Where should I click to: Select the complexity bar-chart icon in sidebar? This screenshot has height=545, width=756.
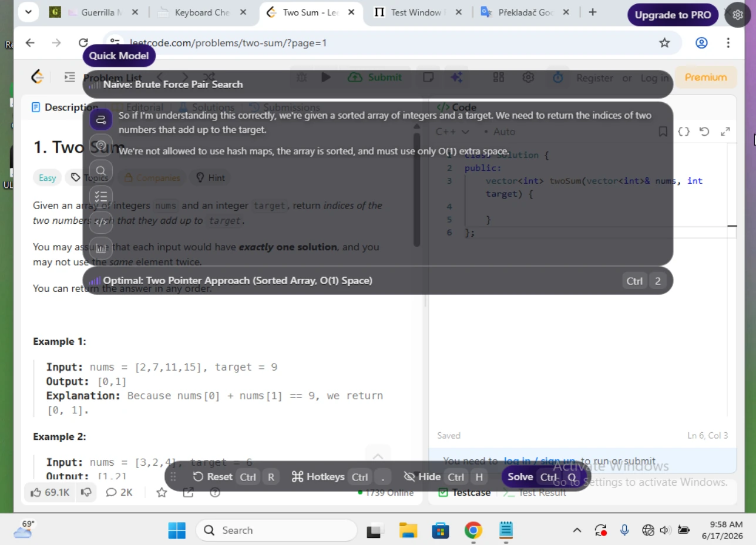101,248
